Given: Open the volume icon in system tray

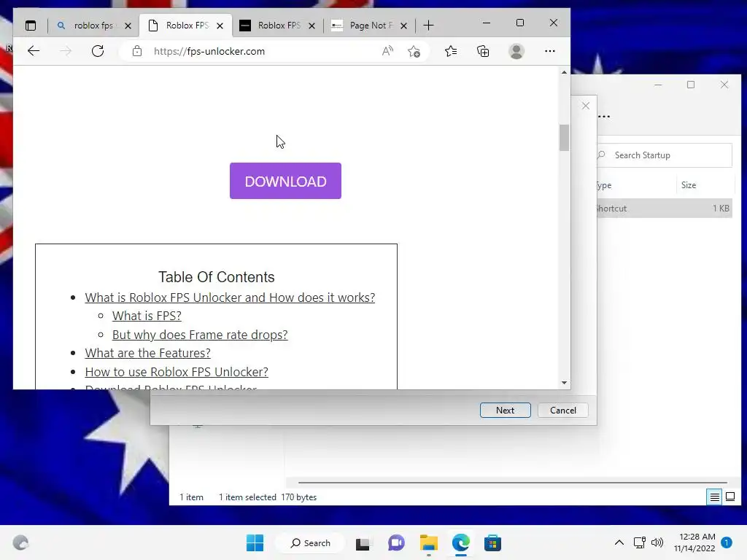Looking at the screenshot, I should pos(657,542).
